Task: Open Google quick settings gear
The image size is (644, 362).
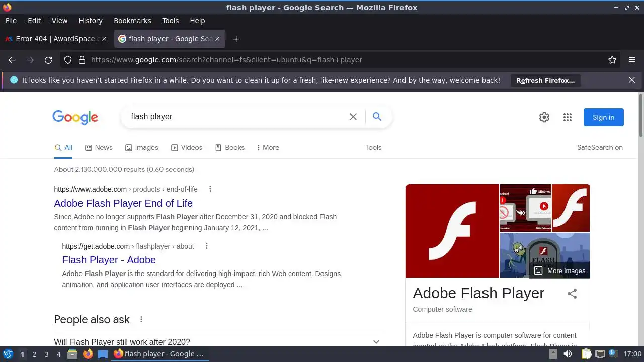Action: pos(544,117)
